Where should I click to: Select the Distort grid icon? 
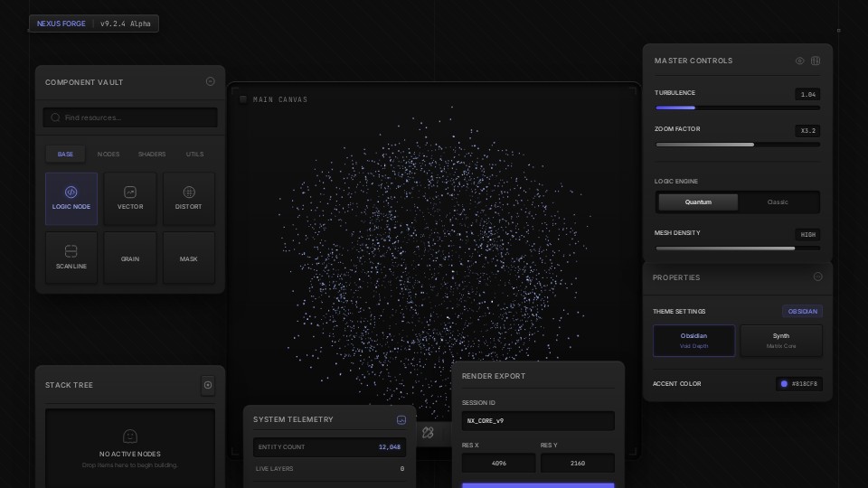[x=189, y=192]
